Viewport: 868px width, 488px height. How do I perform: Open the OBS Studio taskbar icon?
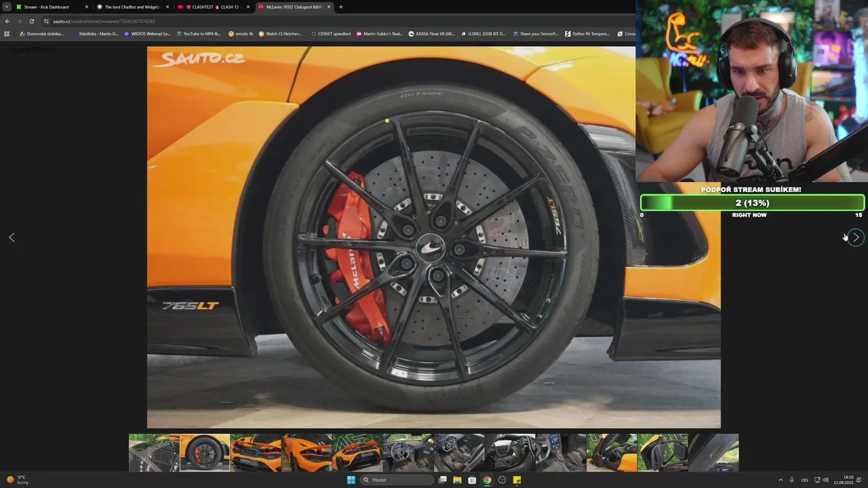point(502,480)
